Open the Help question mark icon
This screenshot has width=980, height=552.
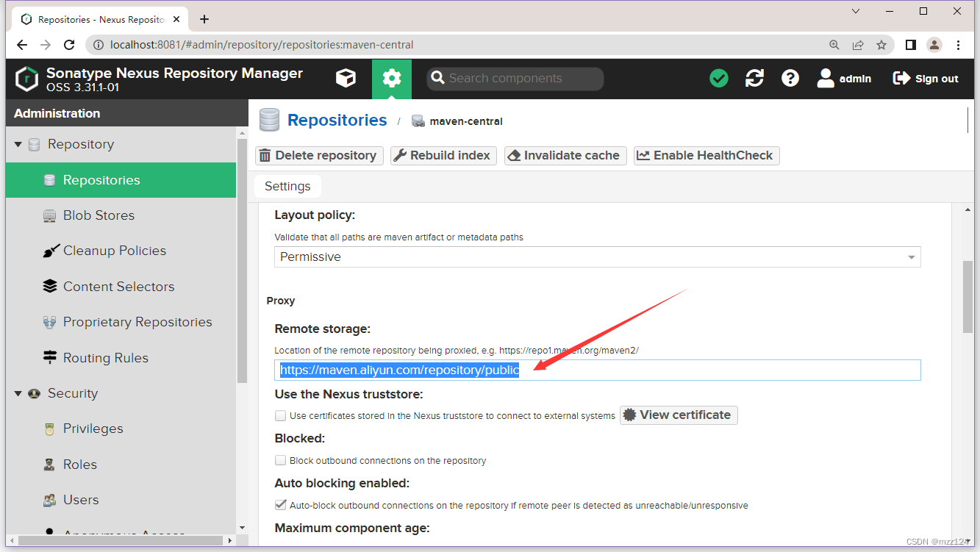[x=790, y=79]
